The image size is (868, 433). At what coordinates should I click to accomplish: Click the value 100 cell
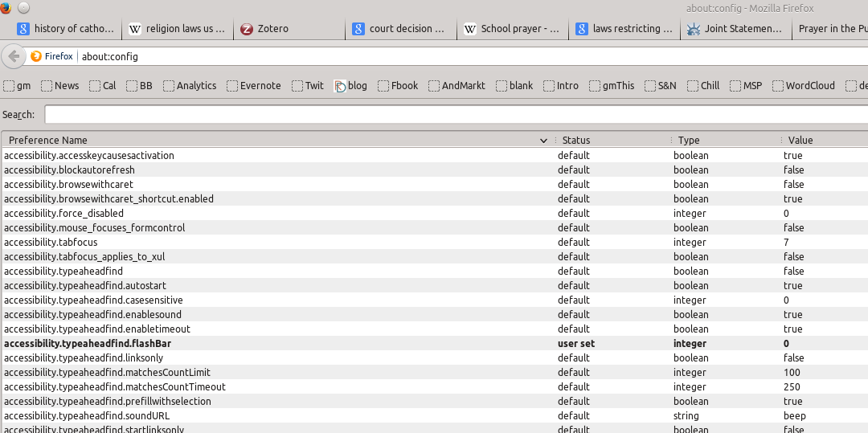point(792,372)
